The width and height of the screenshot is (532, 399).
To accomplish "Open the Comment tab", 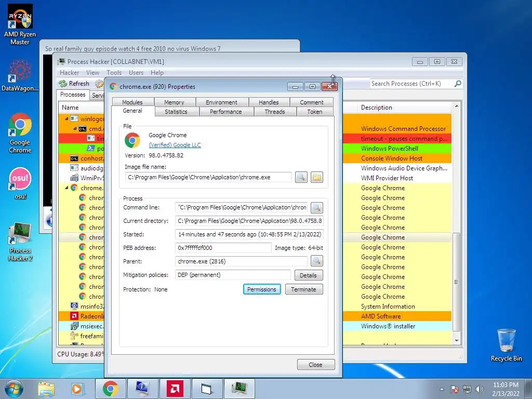I will (312, 102).
